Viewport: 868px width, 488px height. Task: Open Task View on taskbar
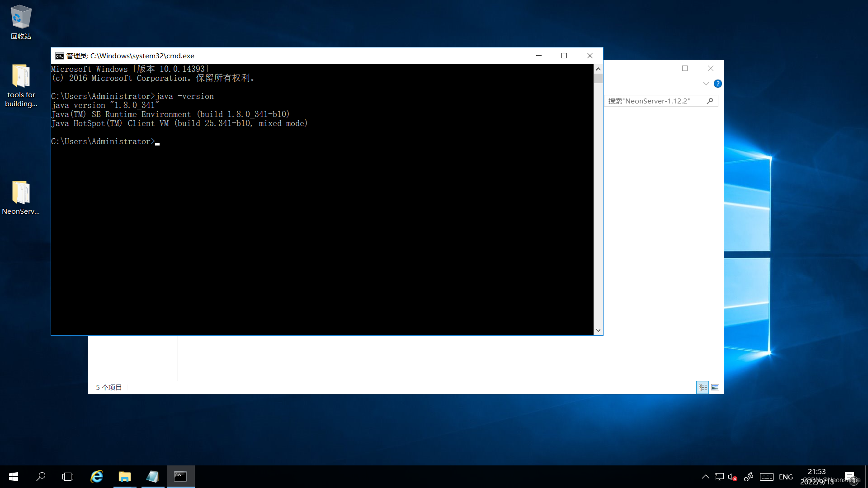68,477
